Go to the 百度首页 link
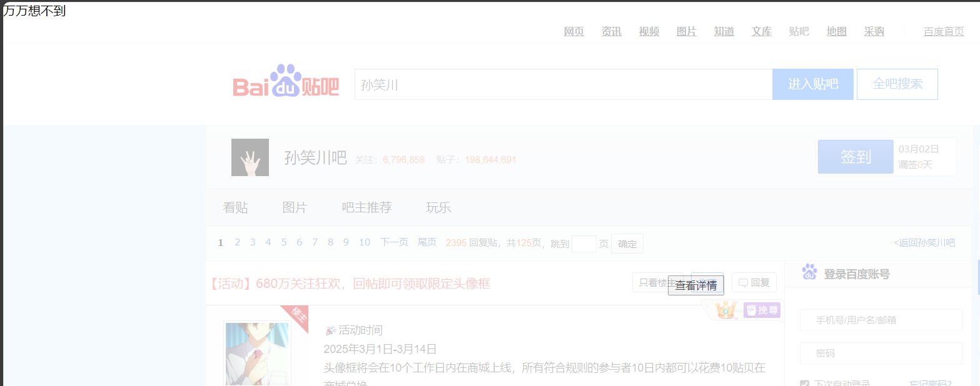This screenshot has height=386, width=980. click(x=944, y=31)
